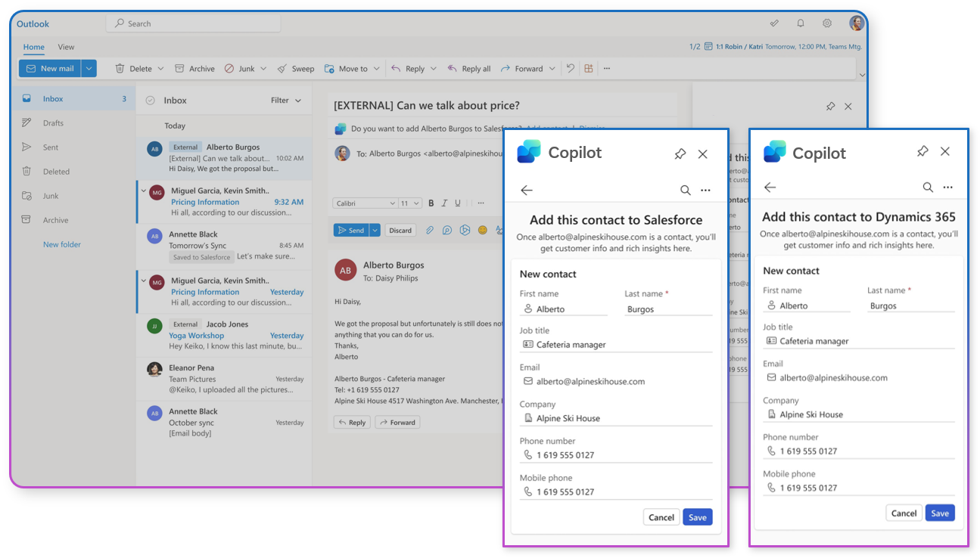Click the First name field showing Alberto
This screenshot has width=980, height=558.
tap(564, 308)
